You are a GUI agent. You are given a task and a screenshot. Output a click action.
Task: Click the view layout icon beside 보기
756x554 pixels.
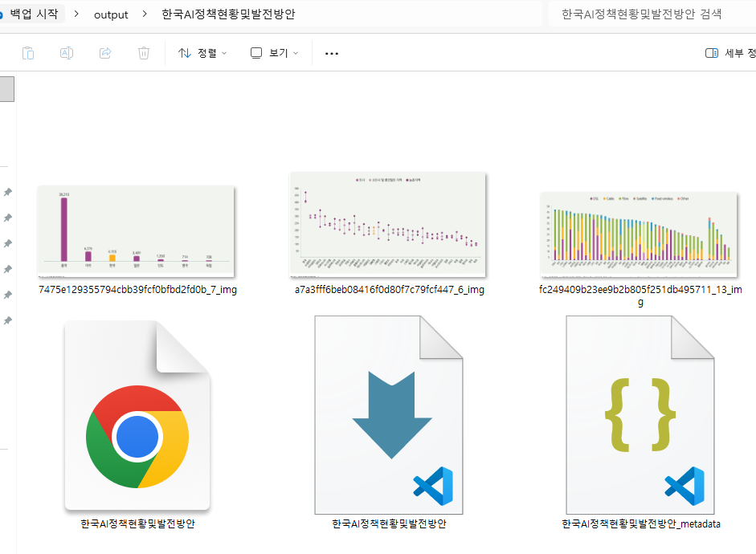tap(256, 53)
